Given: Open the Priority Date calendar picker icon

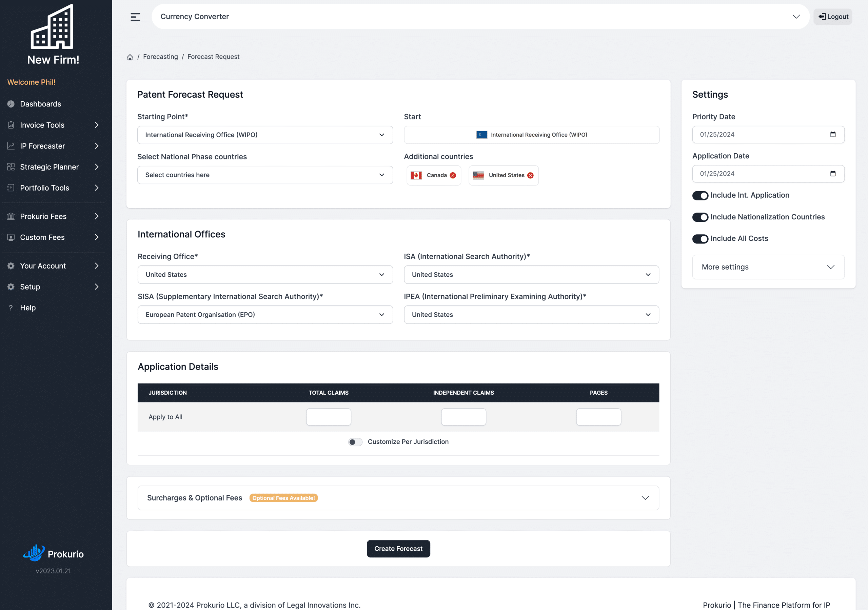Looking at the screenshot, I should pyautogui.click(x=832, y=135).
